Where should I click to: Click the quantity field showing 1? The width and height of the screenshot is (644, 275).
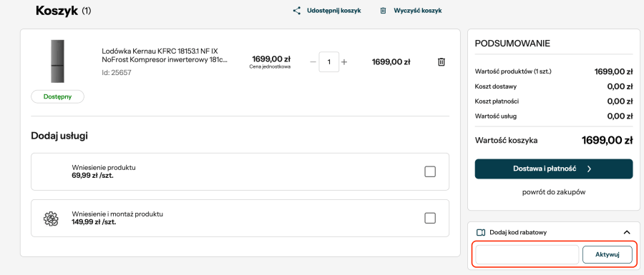(329, 62)
